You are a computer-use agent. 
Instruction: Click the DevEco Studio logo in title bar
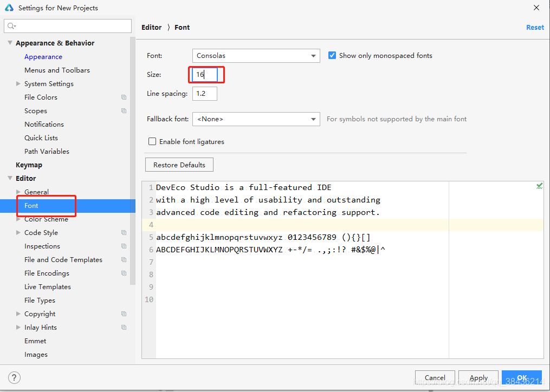(x=9, y=8)
